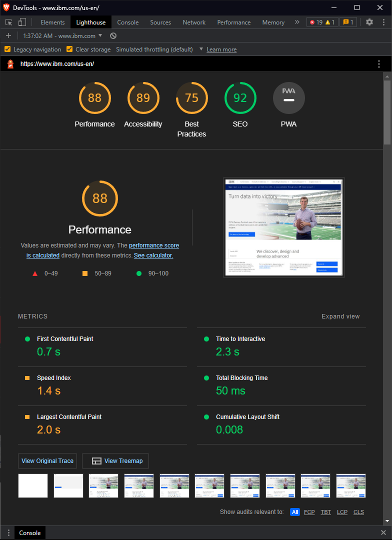Close the Console drawer

(x=383, y=533)
